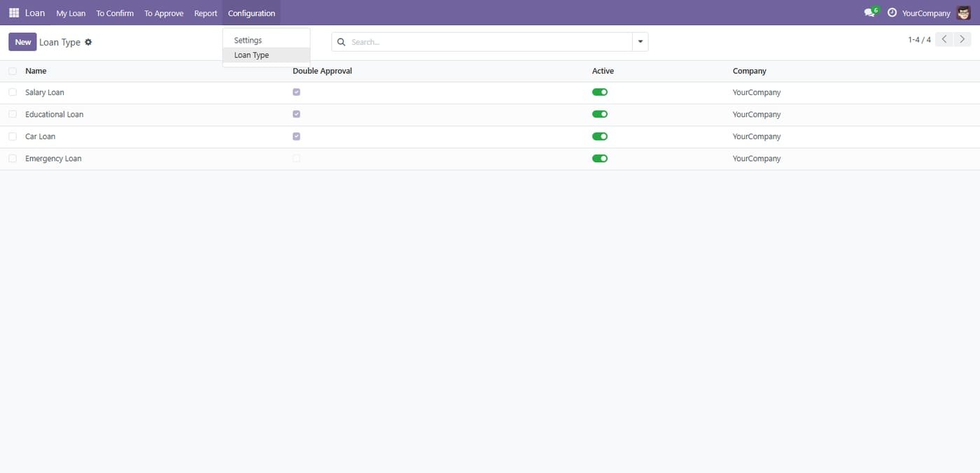The width and height of the screenshot is (980, 473).
Task: Toggle Double Approval for Salary Loan
Action: tap(297, 92)
